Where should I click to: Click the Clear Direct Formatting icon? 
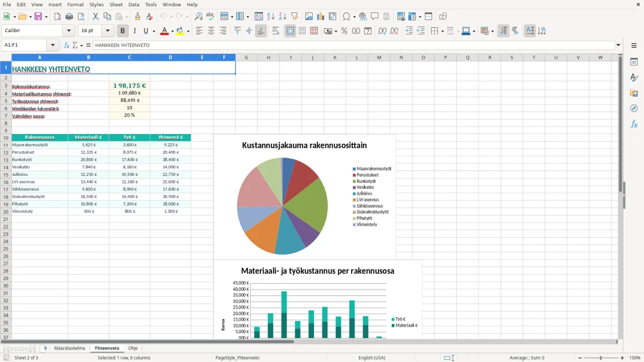[x=149, y=17]
